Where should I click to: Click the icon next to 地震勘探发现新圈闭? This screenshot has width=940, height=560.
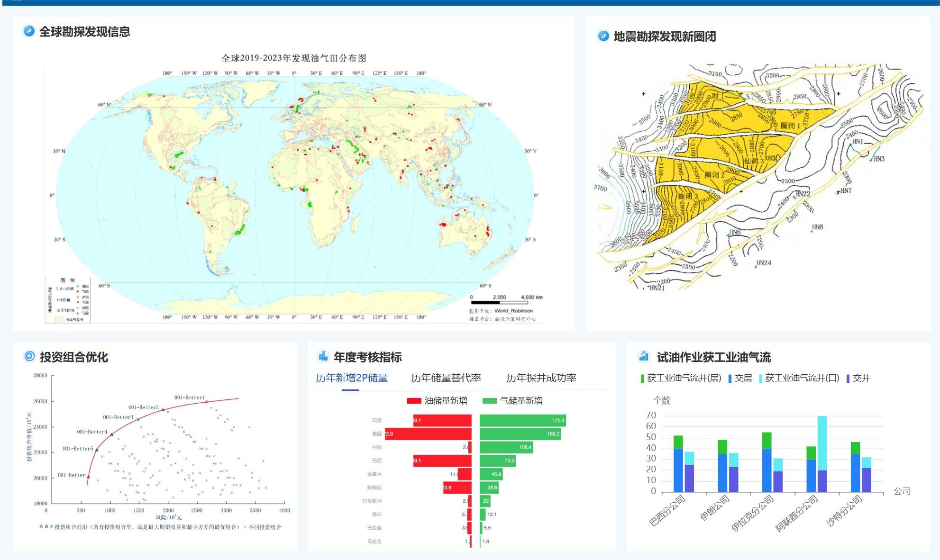point(603,36)
